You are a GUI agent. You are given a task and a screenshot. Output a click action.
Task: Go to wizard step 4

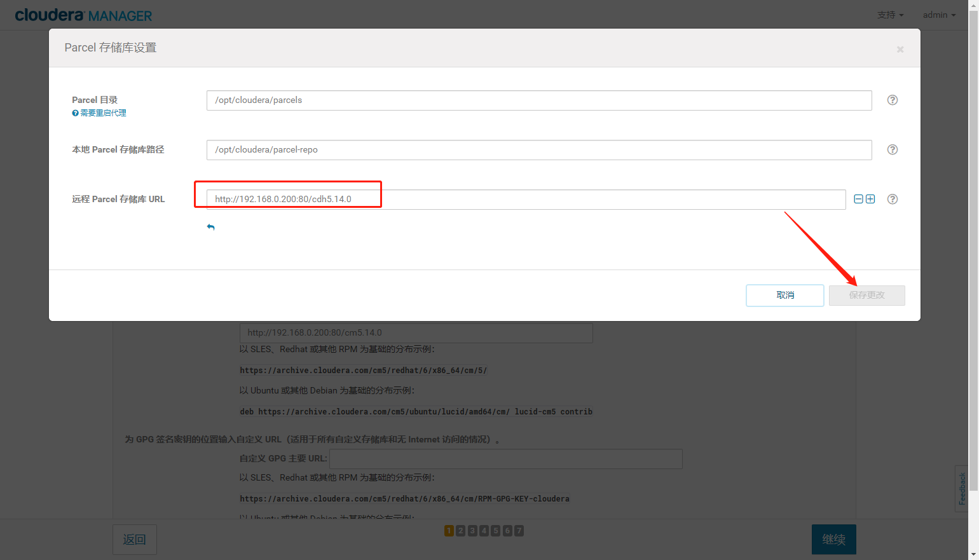[x=484, y=530]
